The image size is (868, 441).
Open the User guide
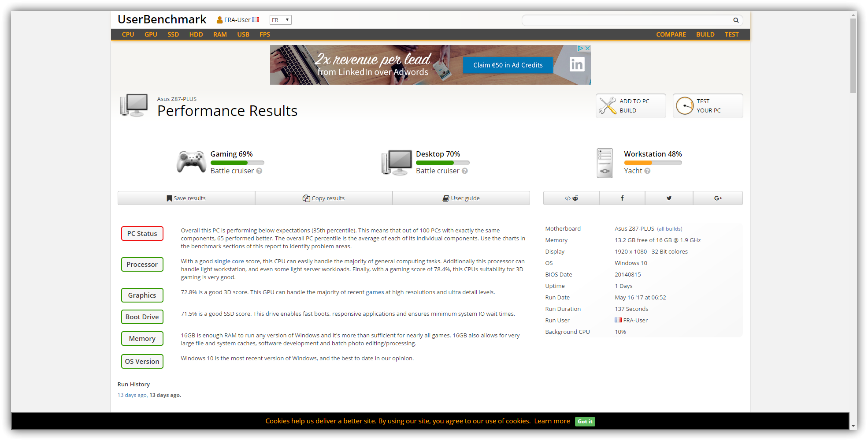(461, 198)
